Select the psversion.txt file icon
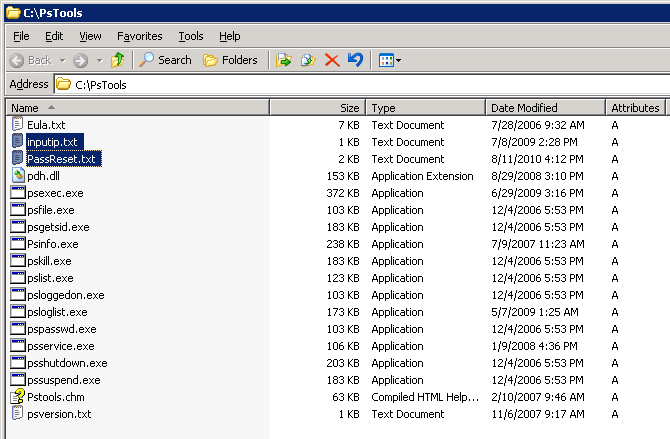This screenshot has width=670, height=439. [x=18, y=413]
